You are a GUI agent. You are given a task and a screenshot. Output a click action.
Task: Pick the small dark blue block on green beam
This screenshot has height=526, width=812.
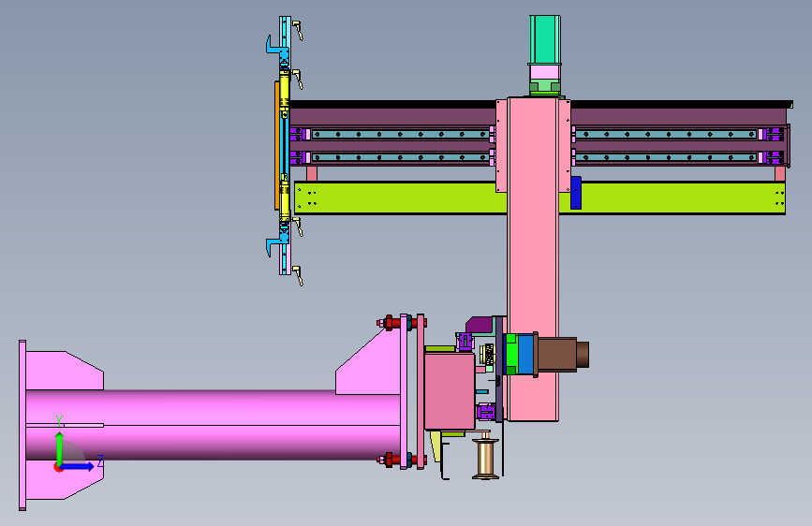(x=576, y=193)
